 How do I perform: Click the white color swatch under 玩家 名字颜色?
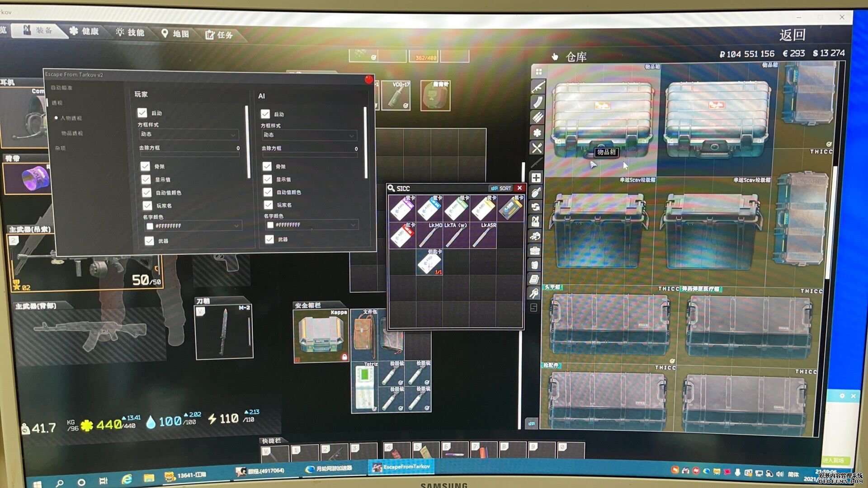[150, 226]
